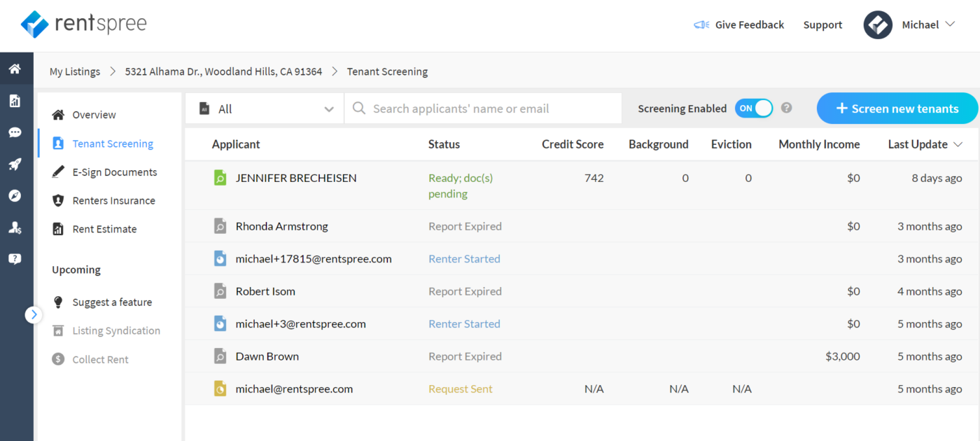Click the question mark help icon beside toggle
Image resolution: width=980 pixels, height=441 pixels.
(787, 108)
